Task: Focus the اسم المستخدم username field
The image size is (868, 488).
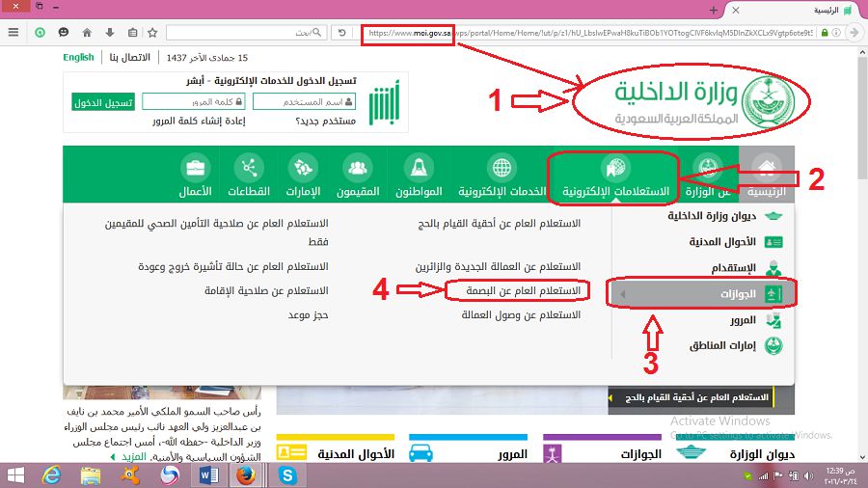Action: tap(304, 102)
